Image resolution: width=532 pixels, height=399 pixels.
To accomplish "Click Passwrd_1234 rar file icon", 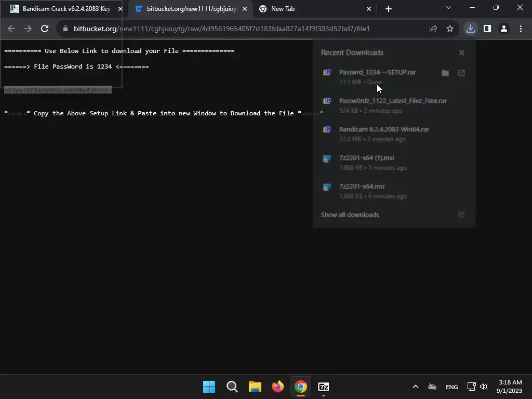I will (x=327, y=72).
